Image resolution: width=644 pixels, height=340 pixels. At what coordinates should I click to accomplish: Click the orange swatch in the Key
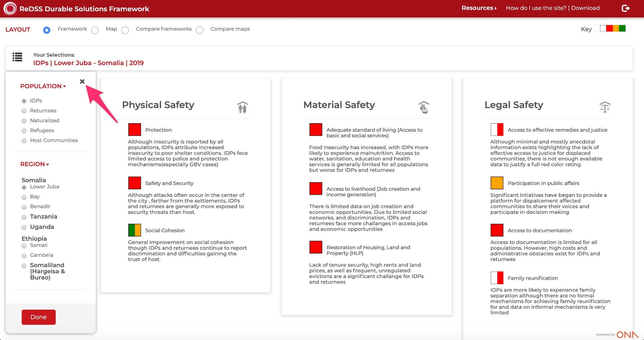pyautogui.click(x=616, y=28)
